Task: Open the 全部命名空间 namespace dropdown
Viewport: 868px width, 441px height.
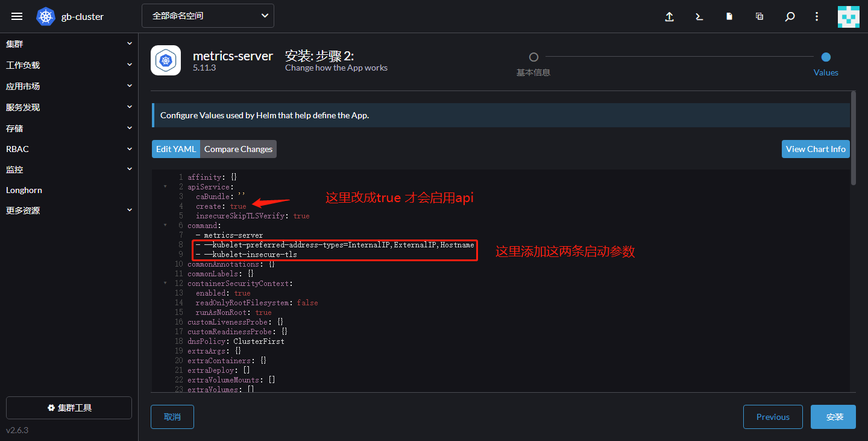Action: (208, 16)
